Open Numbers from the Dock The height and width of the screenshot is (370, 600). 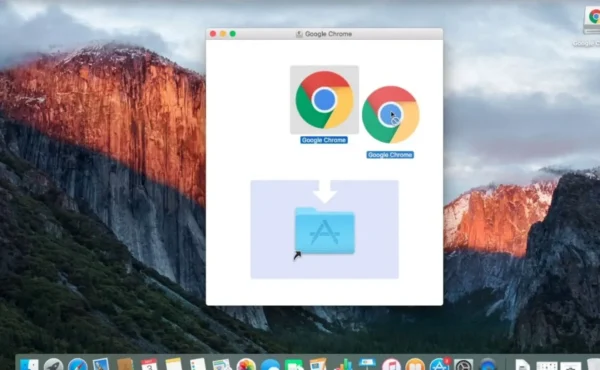click(343, 364)
